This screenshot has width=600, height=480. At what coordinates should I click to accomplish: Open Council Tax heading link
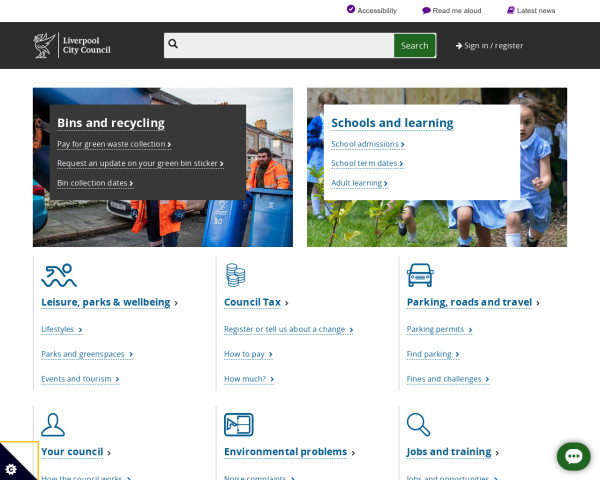[x=253, y=302]
